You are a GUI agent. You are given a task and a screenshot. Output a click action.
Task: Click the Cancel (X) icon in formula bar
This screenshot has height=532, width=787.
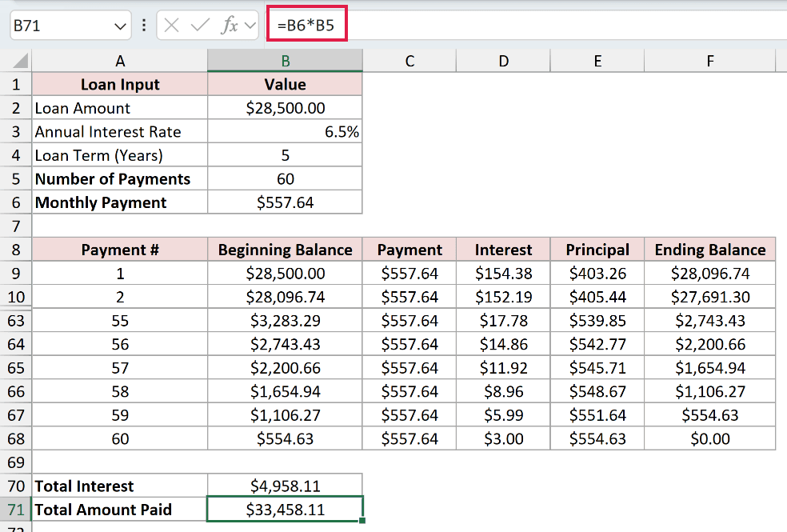pos(172,25)
